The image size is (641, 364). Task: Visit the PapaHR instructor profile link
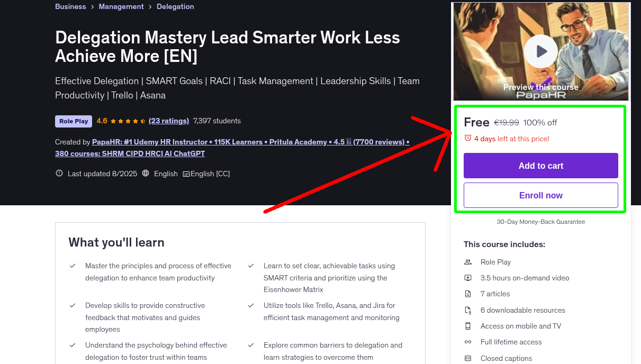pos(232,142)
